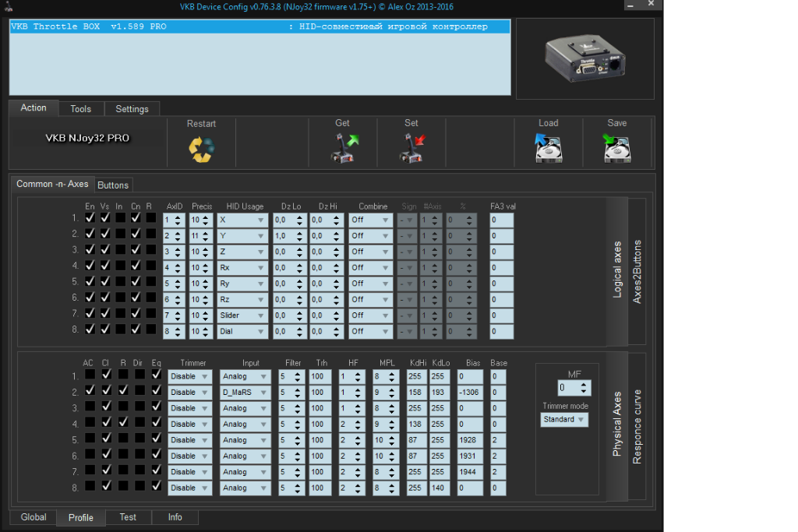The height and width of the screenshot is (532, 798).
Task: Open the Info bottom tab
Action: coord(175,517)
